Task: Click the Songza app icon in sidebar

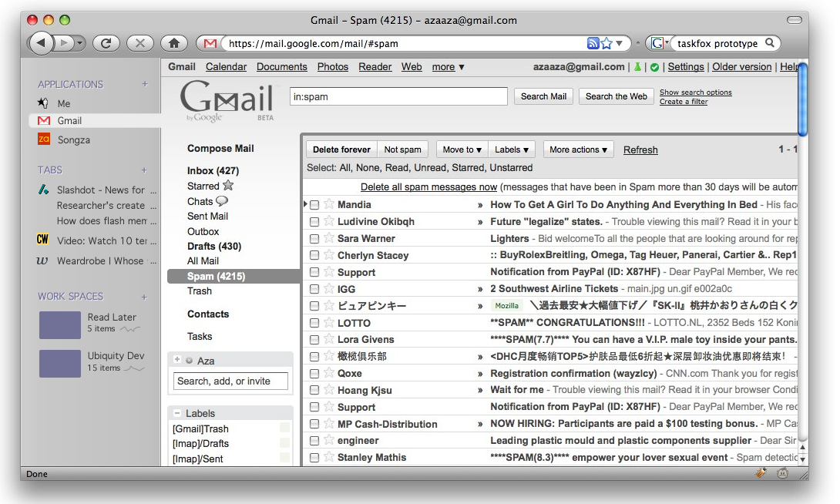Action: pos(43,139)
